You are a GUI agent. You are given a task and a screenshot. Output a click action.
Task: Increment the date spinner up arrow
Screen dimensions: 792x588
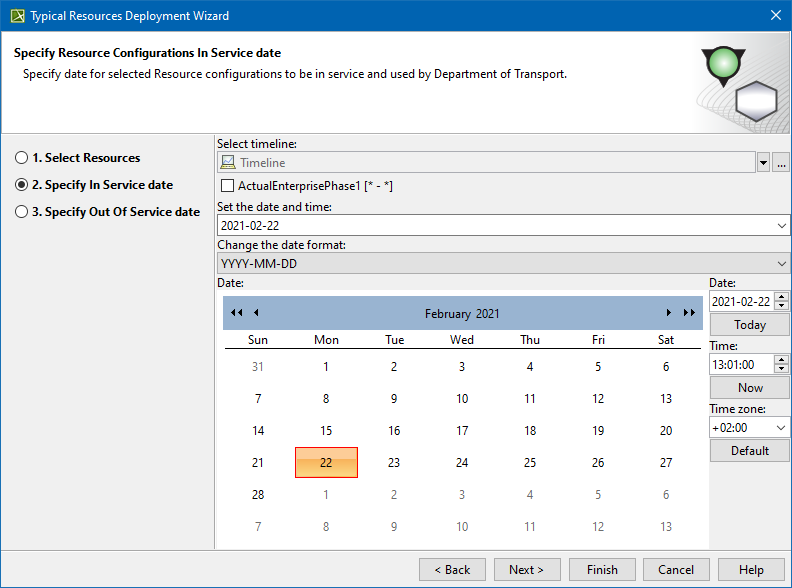(781, 297)
